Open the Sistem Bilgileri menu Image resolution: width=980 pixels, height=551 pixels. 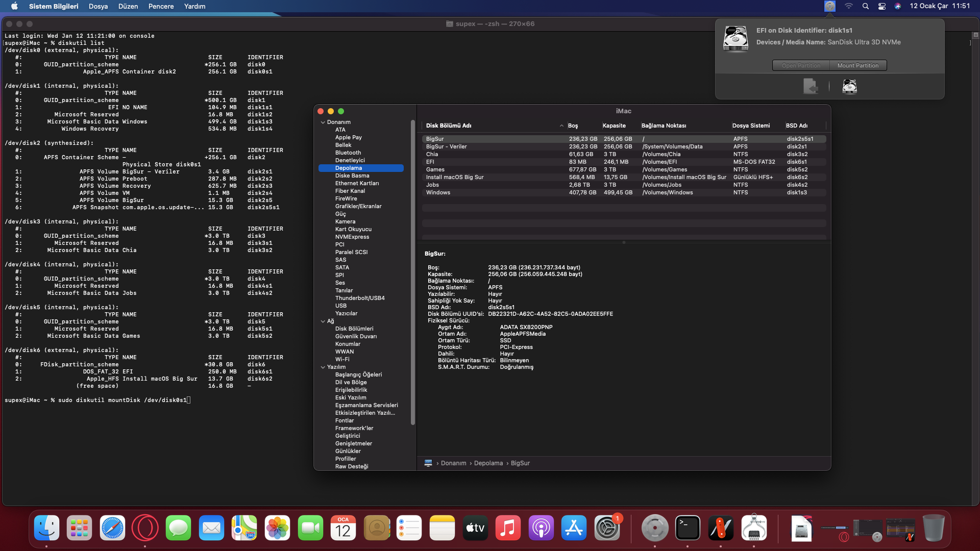pyautogui.click(x=54, y=6)
